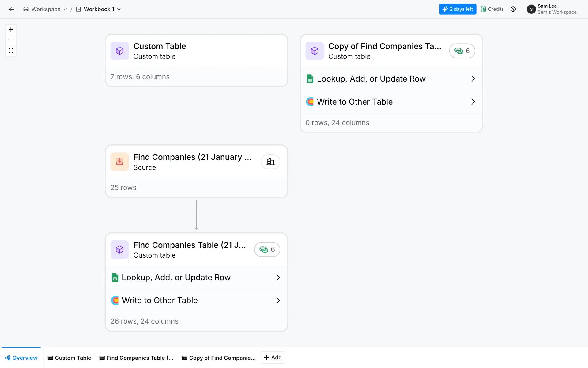The width and height of the screenshot is (588, 368).
Task: Click the zoom out minus icon
Action: [11, 40]
